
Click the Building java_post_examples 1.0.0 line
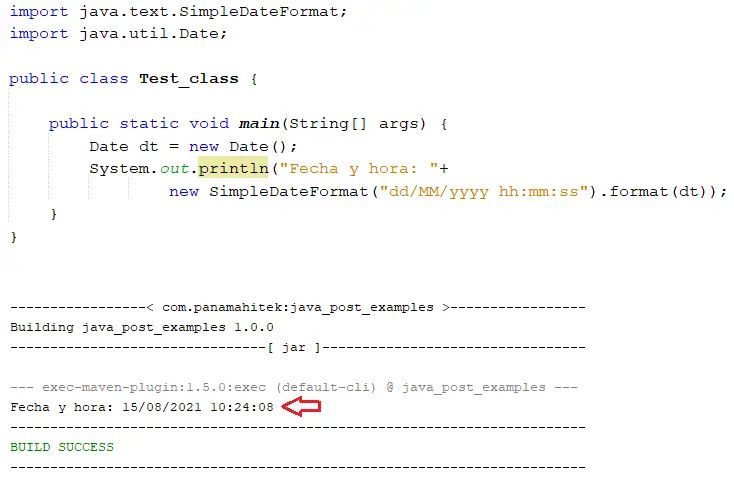click(142, 327)
